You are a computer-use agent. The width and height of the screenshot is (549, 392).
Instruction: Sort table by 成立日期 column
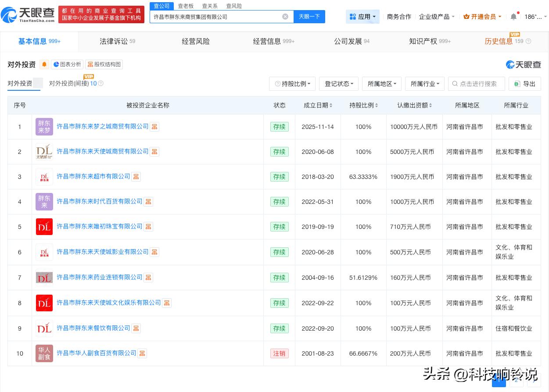(318, 105)
